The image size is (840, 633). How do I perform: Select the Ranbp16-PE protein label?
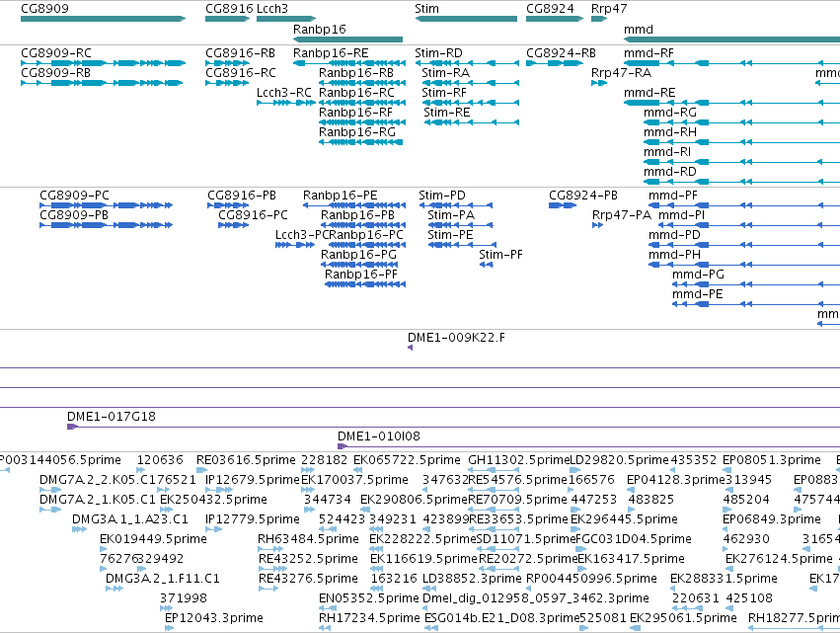[x=341, y=196]
